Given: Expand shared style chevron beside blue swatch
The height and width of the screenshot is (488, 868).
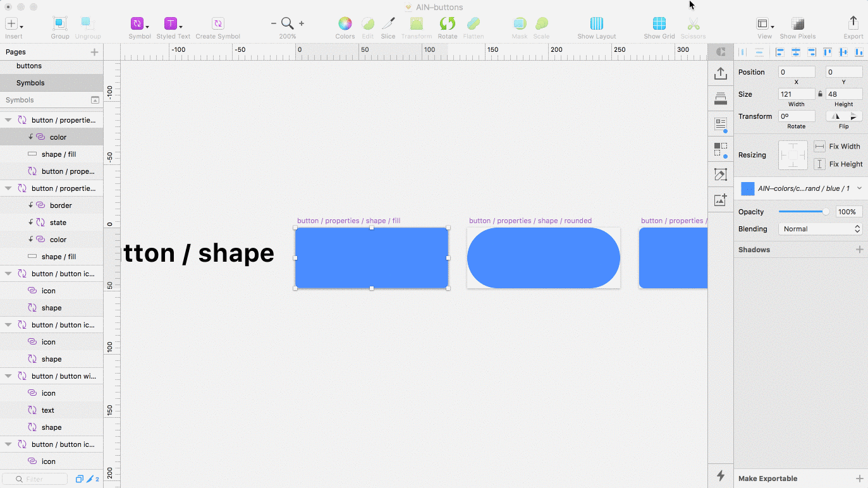Looking at the screenshot, I should click(x=859, y=188).
